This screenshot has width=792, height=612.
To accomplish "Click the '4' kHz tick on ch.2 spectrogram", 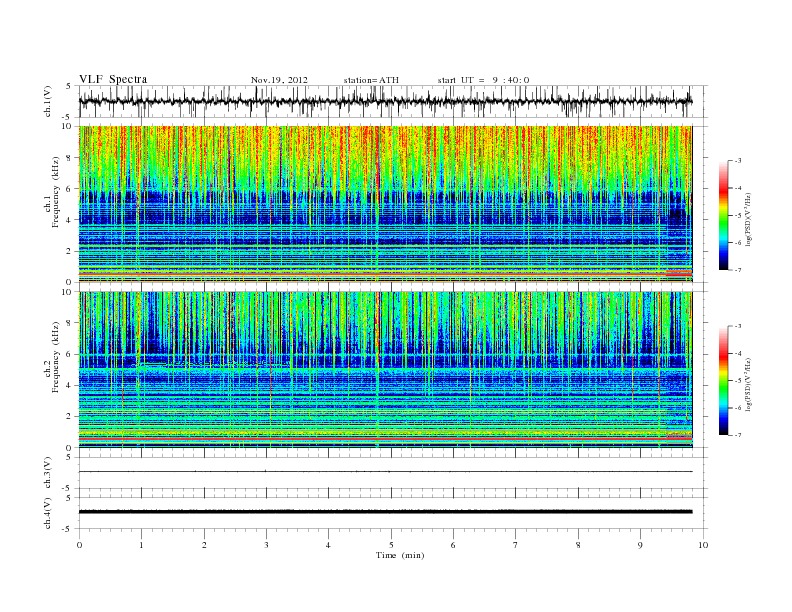I will (69, 385).
